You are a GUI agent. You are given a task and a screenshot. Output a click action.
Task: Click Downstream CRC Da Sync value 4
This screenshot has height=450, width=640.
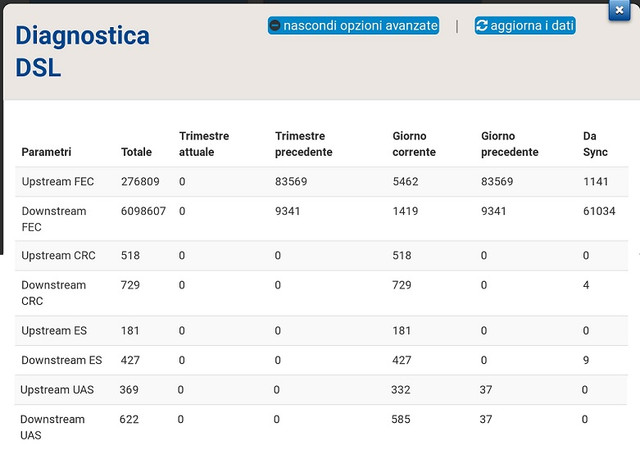(x=586, y=285)
